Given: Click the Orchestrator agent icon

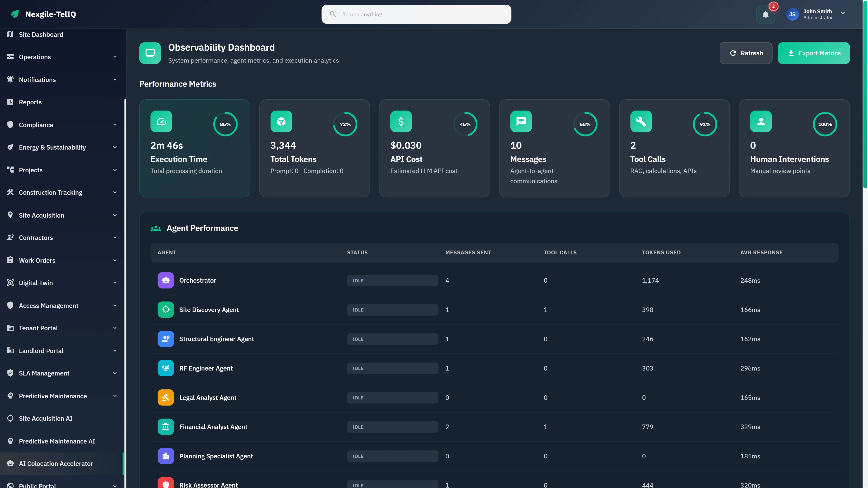Looking at the screenshot, I should pos(166,280).
